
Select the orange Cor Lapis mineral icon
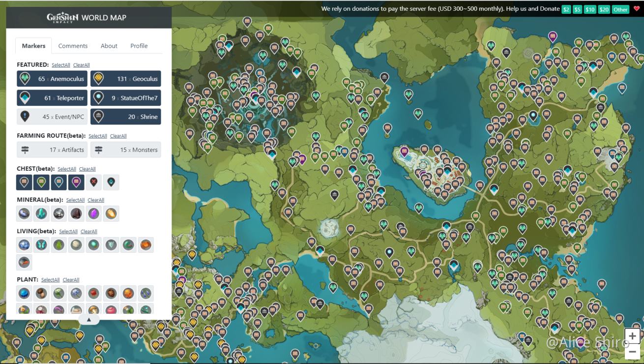tap(111, 213)
